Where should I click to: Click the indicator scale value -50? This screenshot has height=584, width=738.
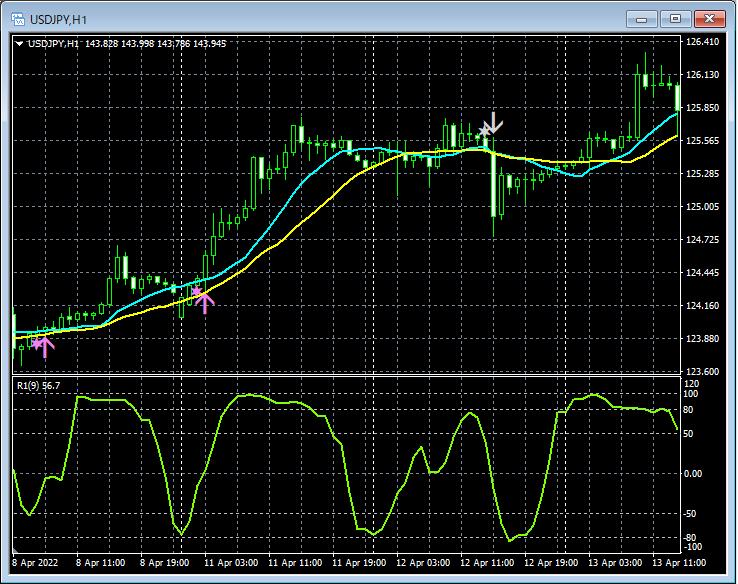[x=690, y=514]
